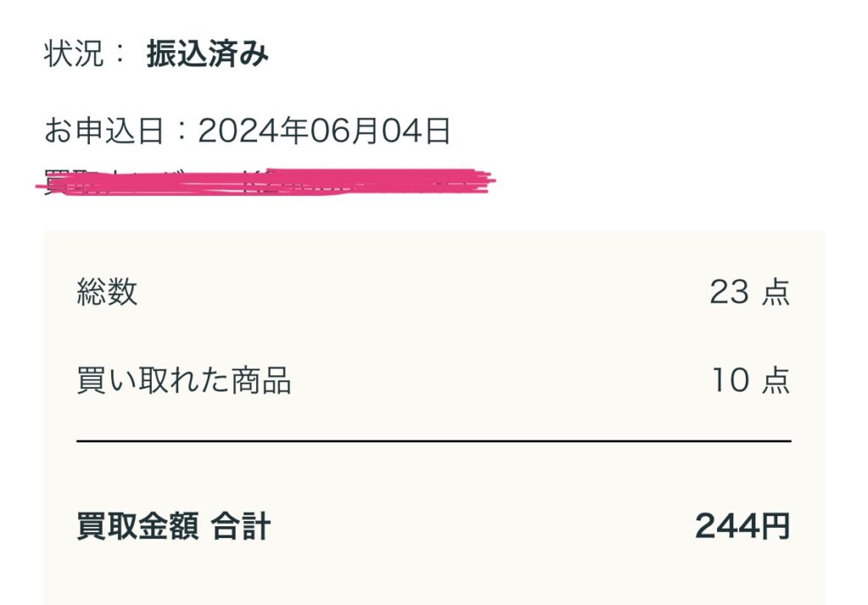This screenshot has width=868, height=605.
Task: Click the 円 character in the total
Action: coord(775,526)
